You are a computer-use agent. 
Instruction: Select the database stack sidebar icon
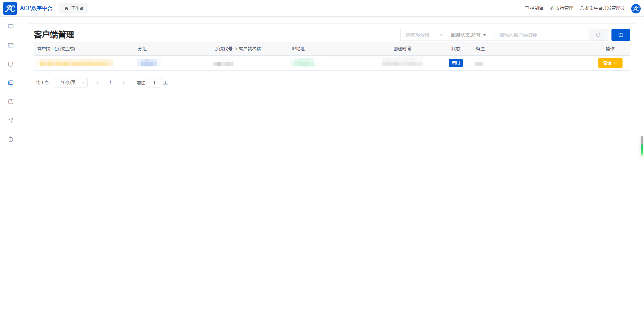pyautogui.click(x=11, y=64)
